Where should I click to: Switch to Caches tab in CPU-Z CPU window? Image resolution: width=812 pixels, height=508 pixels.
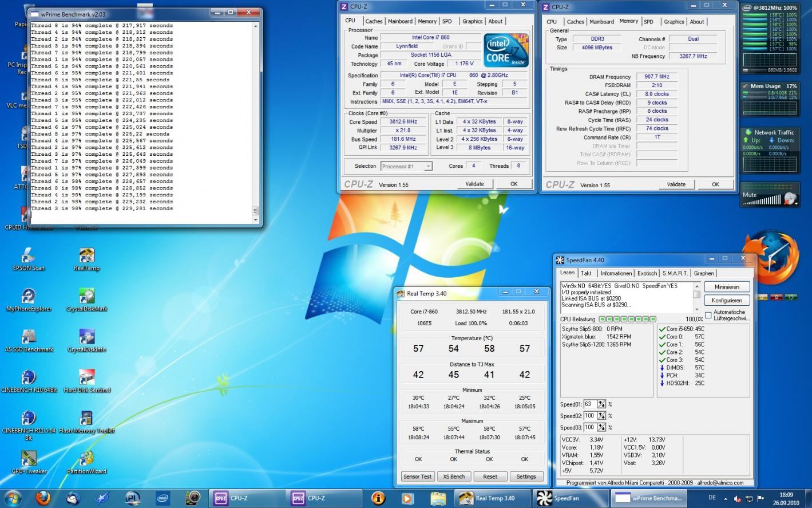(374, 21)
